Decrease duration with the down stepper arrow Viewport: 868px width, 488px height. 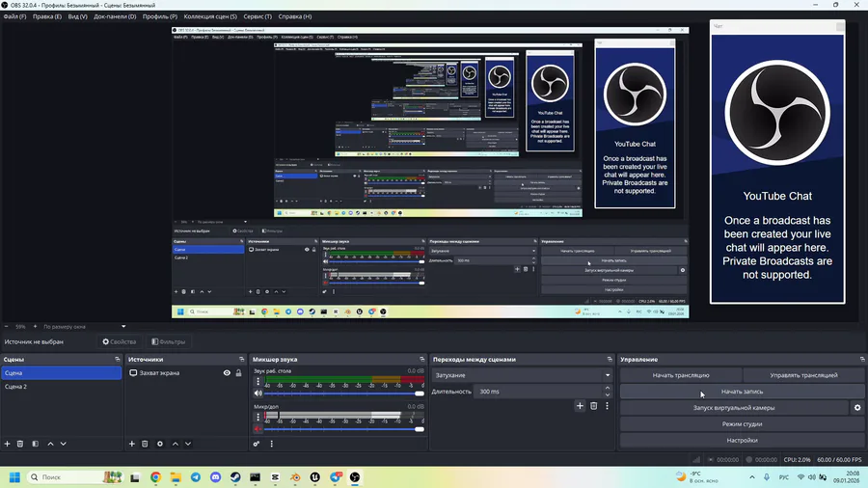pos(608,394)
